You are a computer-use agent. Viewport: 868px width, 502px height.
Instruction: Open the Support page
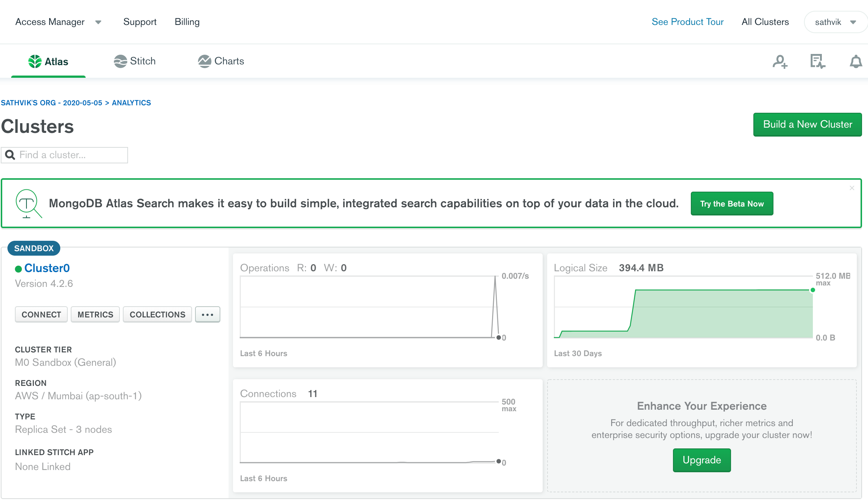(140, 22)
